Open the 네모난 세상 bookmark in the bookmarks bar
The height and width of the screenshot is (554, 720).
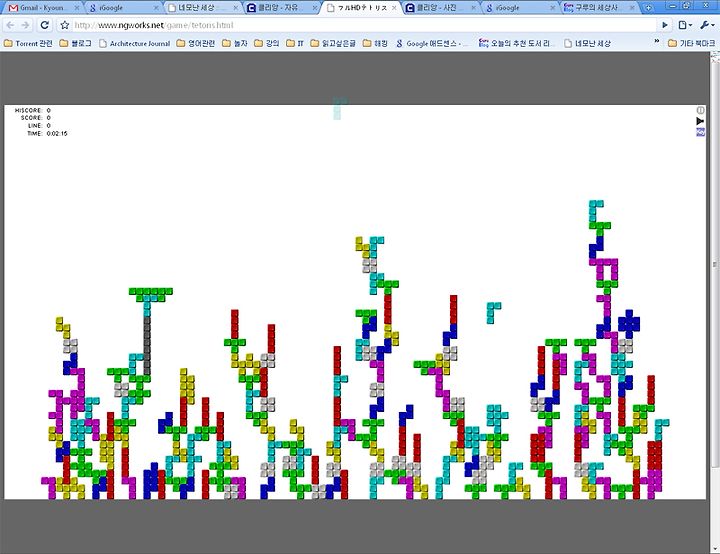coord(587,43)
